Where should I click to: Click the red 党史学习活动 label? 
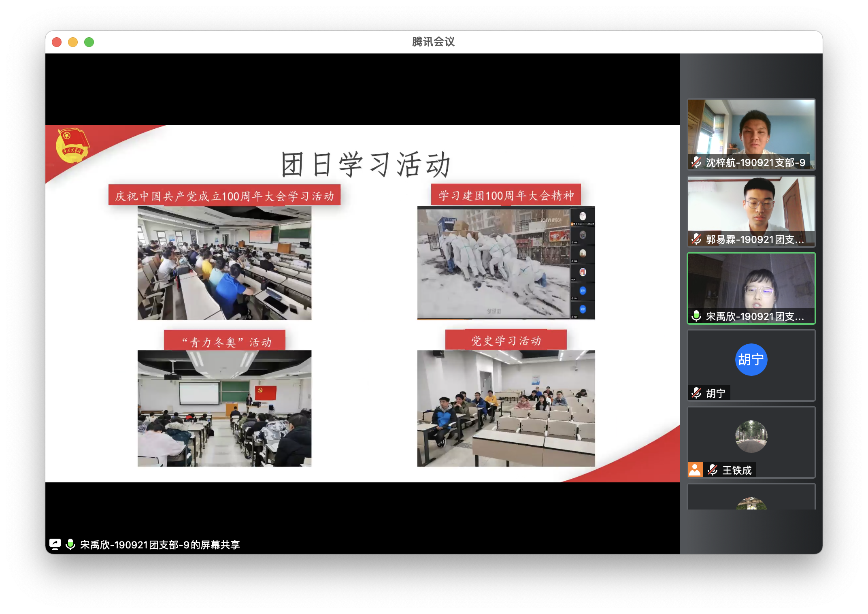click(x=506, y=341)
